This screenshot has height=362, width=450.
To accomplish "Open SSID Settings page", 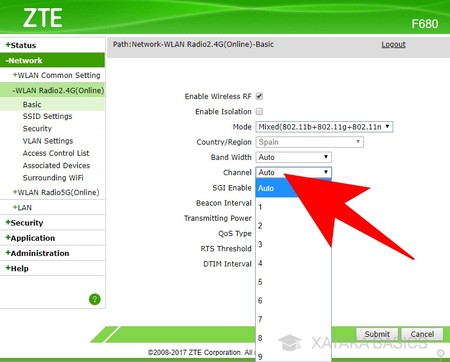I will pos(47,116).
